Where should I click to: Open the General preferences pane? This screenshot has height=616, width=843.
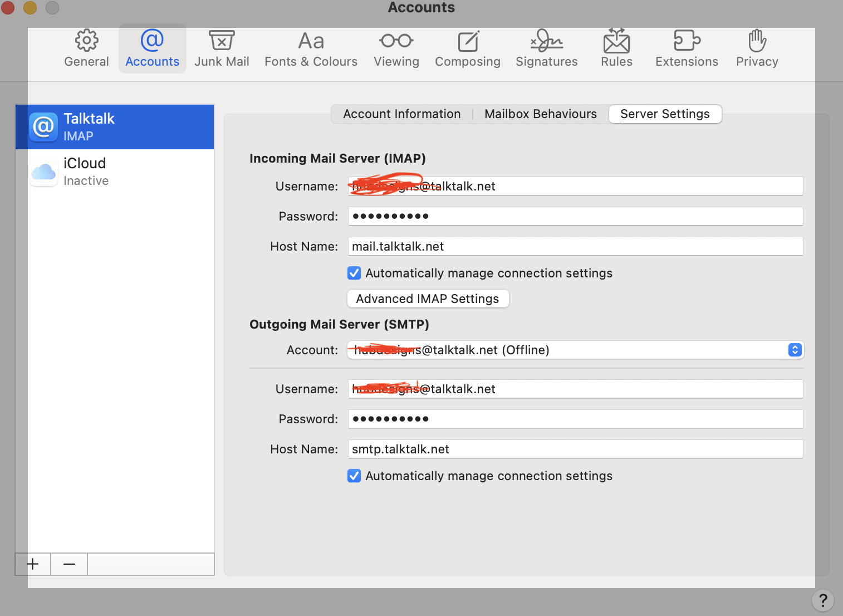(x=86, y=49)
